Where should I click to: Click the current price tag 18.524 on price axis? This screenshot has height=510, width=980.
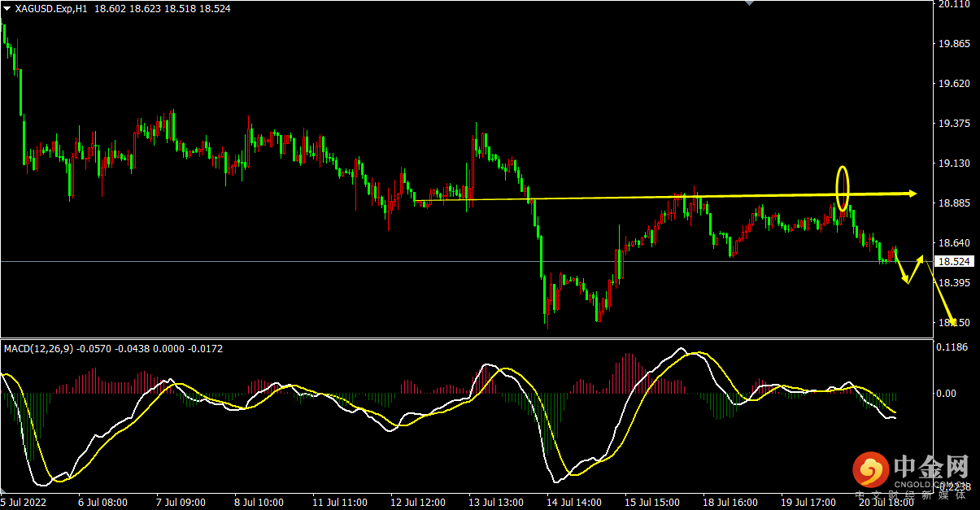pyautogui.click(x=954, y=262)
